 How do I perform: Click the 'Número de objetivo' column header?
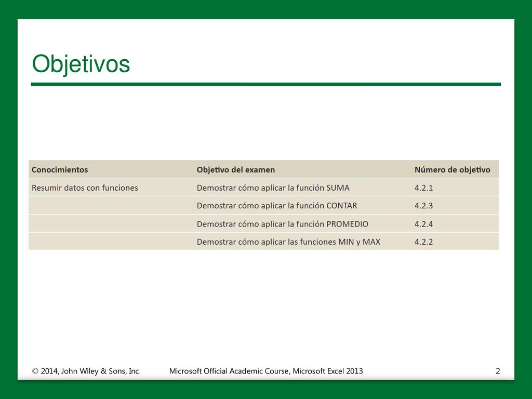(453, 170)
